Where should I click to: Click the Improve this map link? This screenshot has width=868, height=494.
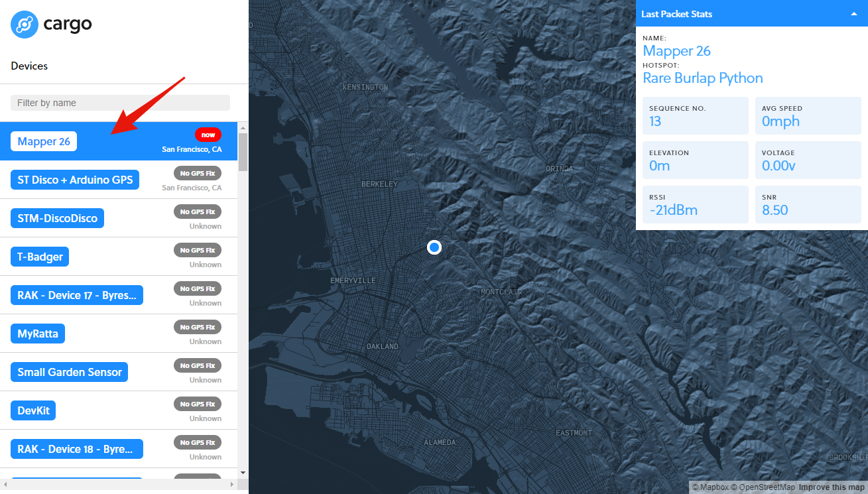point(832,487)
